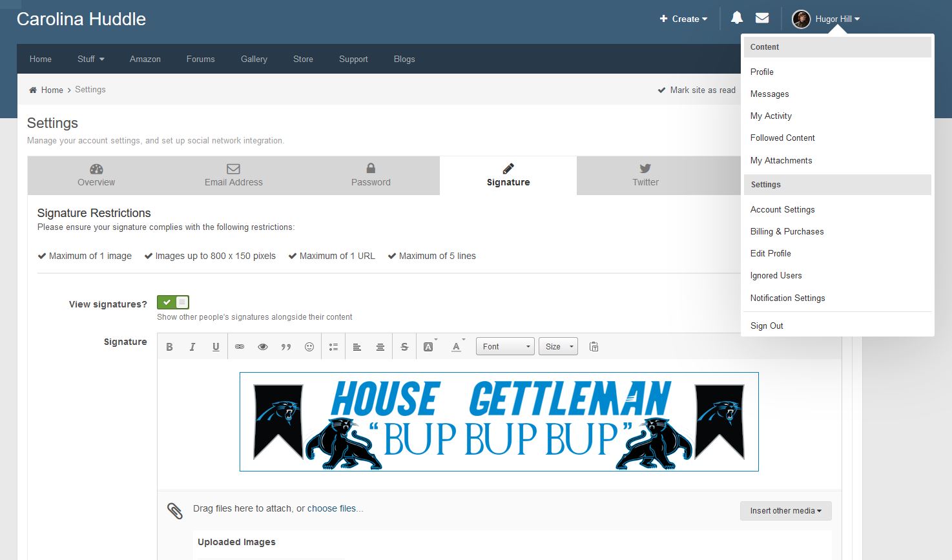Align signature text left

pyautogui.click(x=357, y=347)
